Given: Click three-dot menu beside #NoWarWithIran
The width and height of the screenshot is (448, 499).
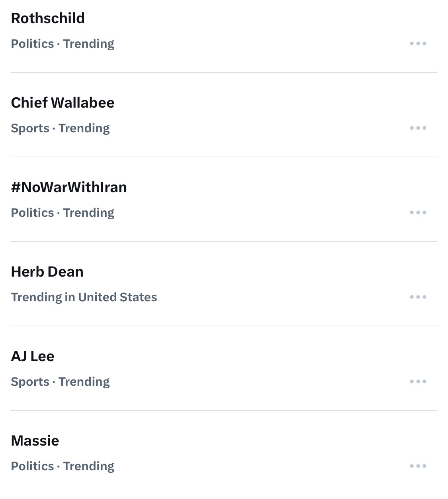Looking at the screenshot, I should [x=418, y=212].
